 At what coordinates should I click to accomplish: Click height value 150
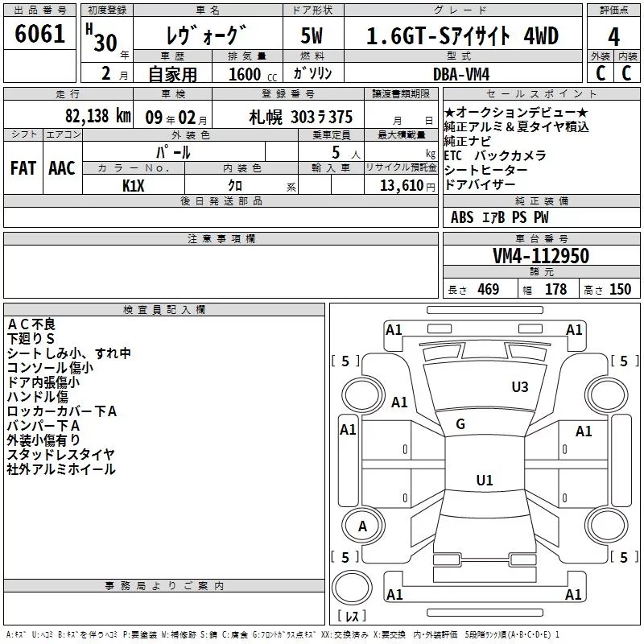pyautogui.click(x=620, y=290)
